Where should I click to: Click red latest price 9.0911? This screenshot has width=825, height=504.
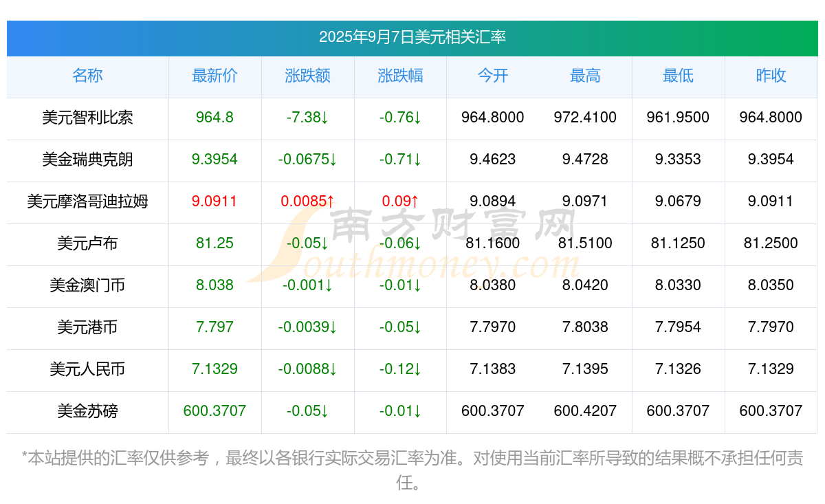[x=214, y=201]
